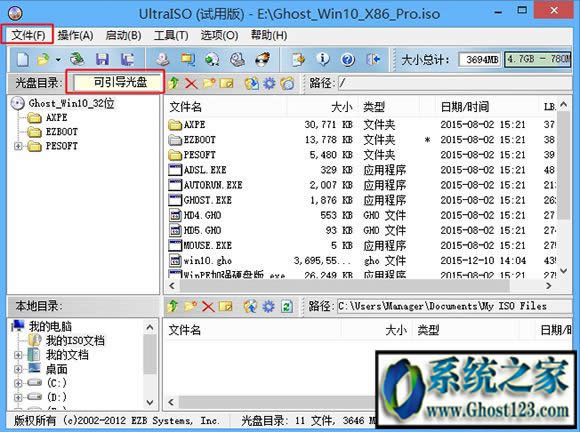The image size is (580, 432).
Task: Click the green Refresh icon in local toolbar
Action: (x=287, y=306)
